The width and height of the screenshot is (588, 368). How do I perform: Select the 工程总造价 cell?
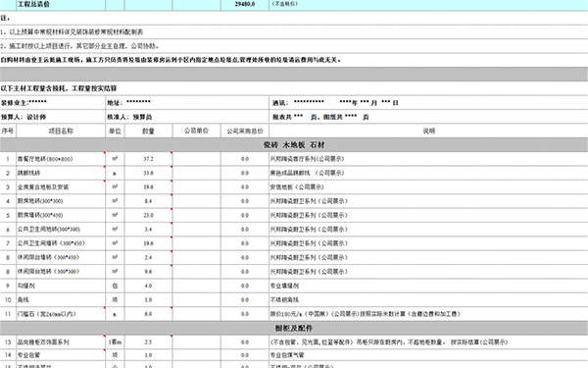pyautogui.click(x=61, y=5)
